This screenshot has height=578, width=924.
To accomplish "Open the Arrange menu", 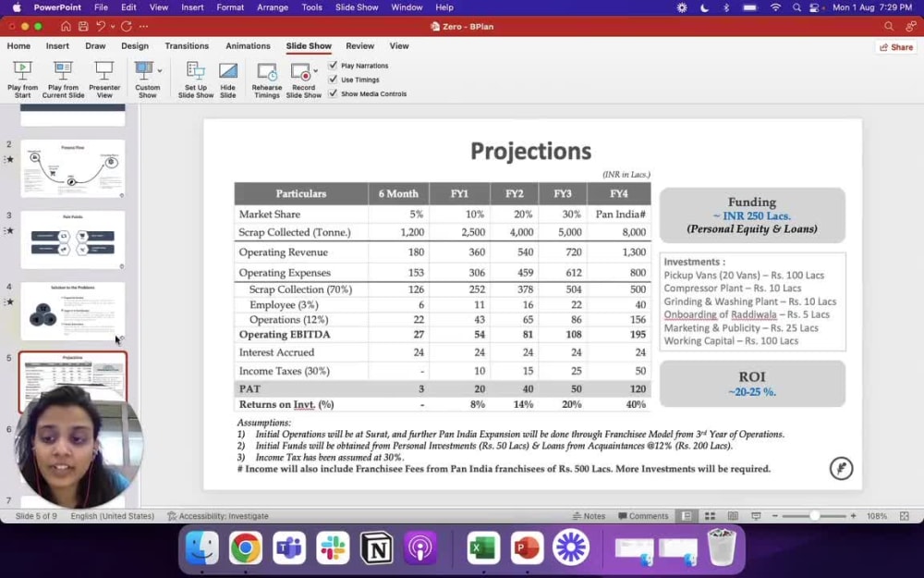I will (x=273, y=7).
